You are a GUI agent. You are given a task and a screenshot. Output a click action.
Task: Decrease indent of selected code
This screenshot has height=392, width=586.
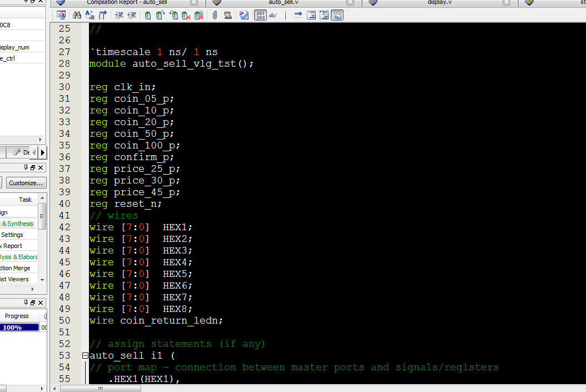click(132, 16)
